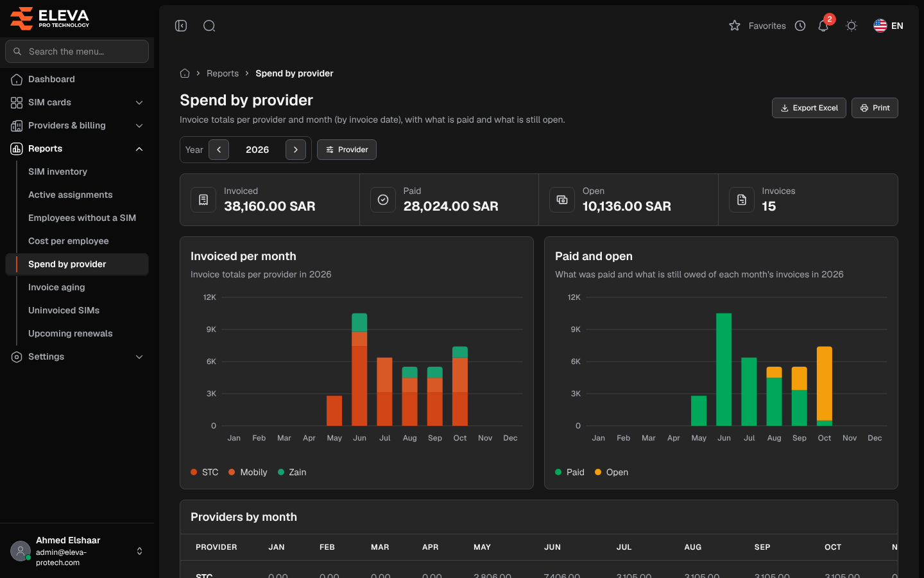Open Ahmed Elshaar account switcher
The image size is (924, 578).
(77, 551)
